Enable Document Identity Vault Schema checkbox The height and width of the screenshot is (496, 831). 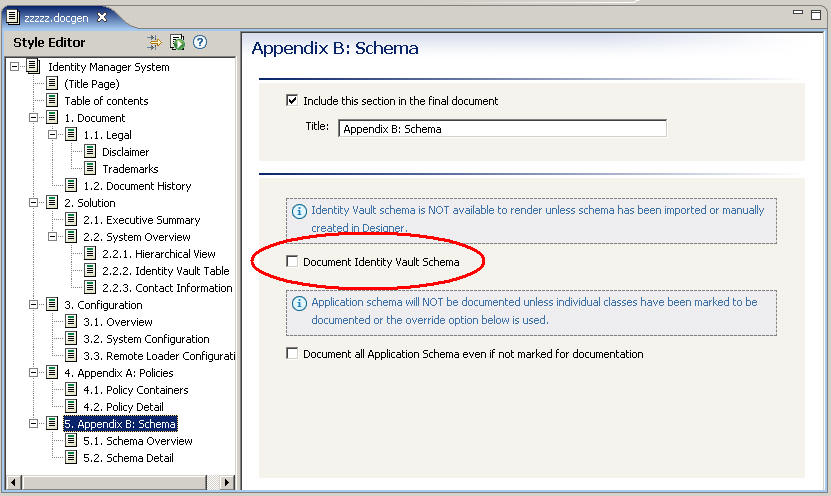pos(292,262)
